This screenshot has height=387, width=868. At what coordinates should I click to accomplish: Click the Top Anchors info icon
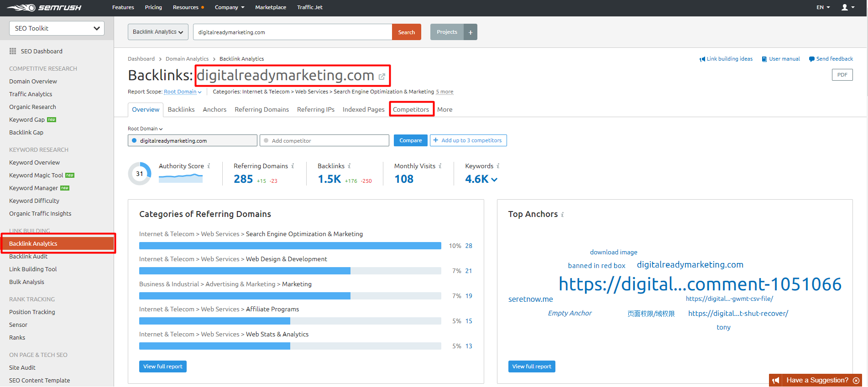click(562, 215)
